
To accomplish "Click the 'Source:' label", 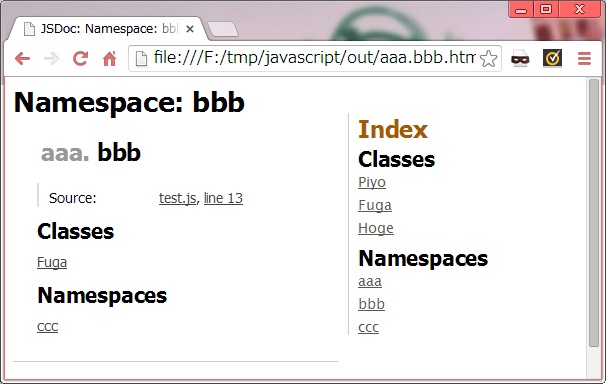I will click(x=73, y=198).
